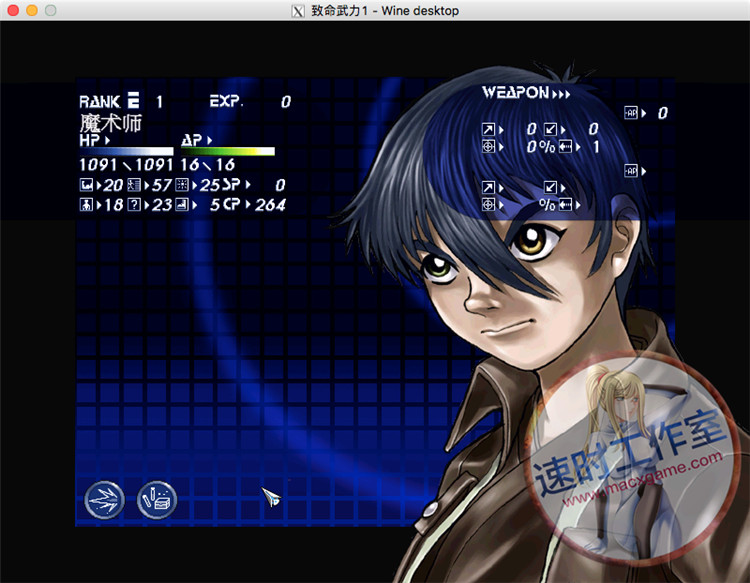The width and height of the screenshot is (750, 583).
Task: Click the character class name 魔术师
Action: (110, 123)
